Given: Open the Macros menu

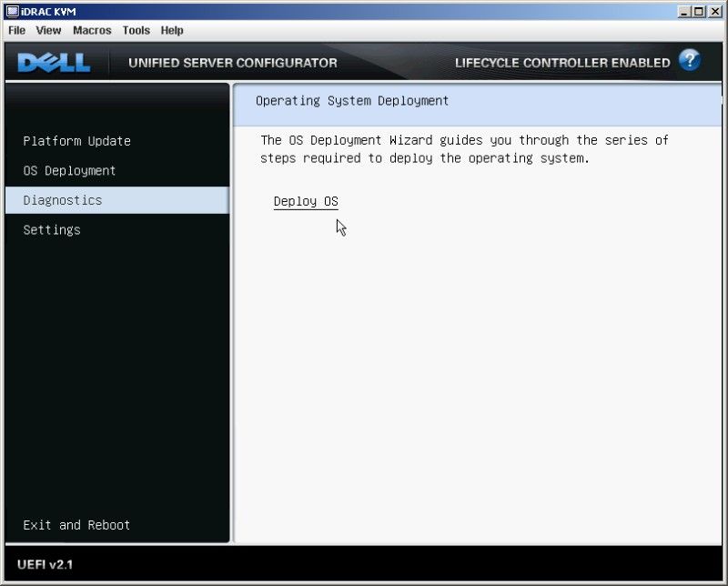Looking at the screenshot, I should point(92,31).
